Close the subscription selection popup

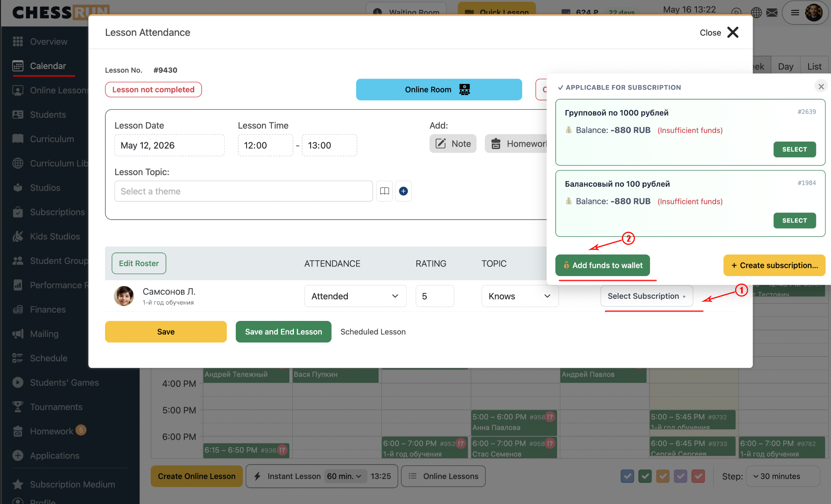pyautogui.click(x=821, y=86)
